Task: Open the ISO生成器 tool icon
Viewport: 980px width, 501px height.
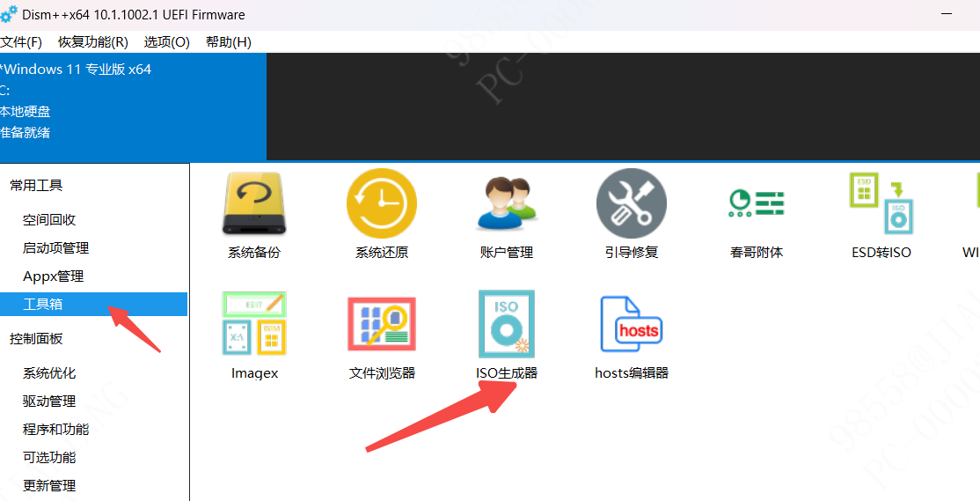Action: coord(506,323)
